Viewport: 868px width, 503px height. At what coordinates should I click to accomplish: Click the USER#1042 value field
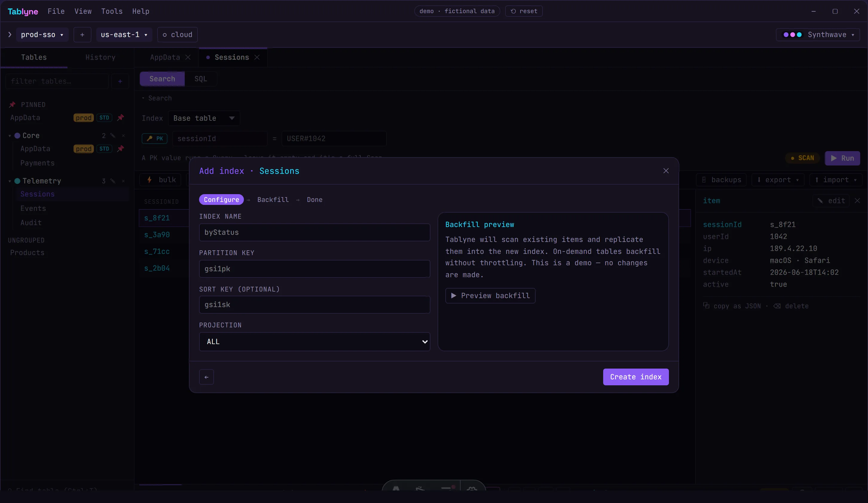[x=334, y=138]
